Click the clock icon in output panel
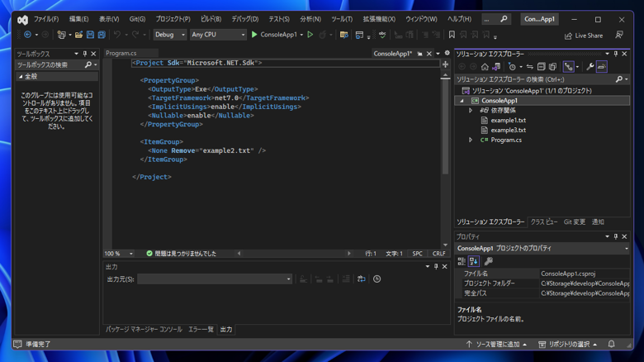Image resolution: width=644 pixels, height=362 pixels. pos(376,279)
